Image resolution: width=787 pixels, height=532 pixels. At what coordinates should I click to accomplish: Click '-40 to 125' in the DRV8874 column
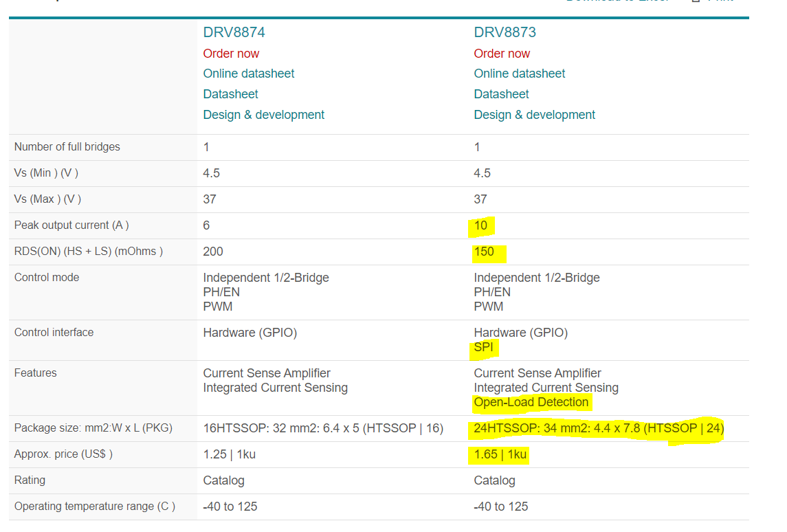click(x=230, y=507)
